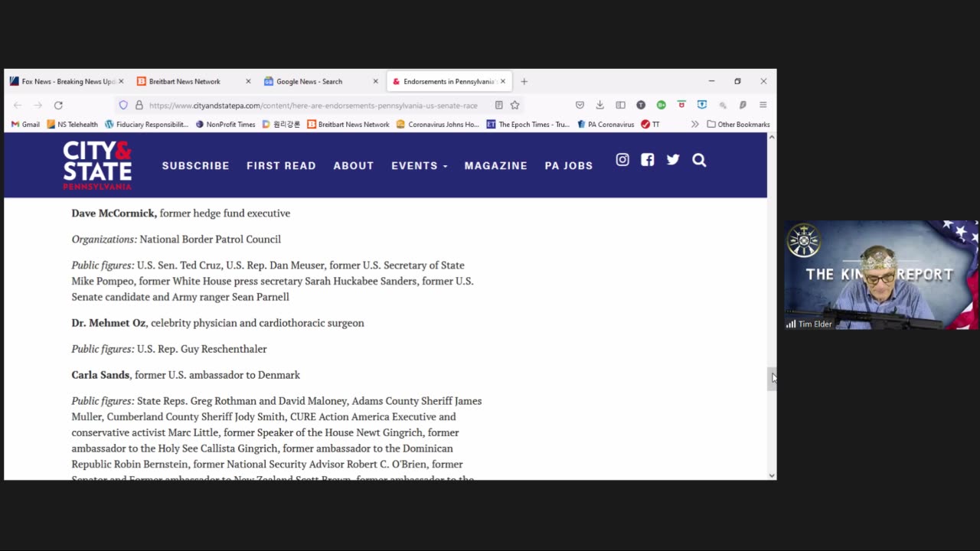
Task: Open the TT bookmark
Action: [651, 124]
